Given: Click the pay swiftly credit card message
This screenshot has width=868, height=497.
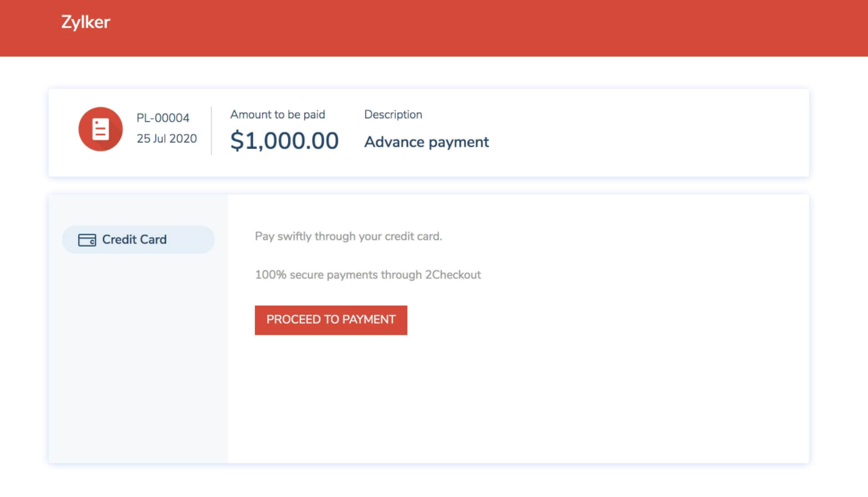Looking at the screenshot, I should click(348, 236).
